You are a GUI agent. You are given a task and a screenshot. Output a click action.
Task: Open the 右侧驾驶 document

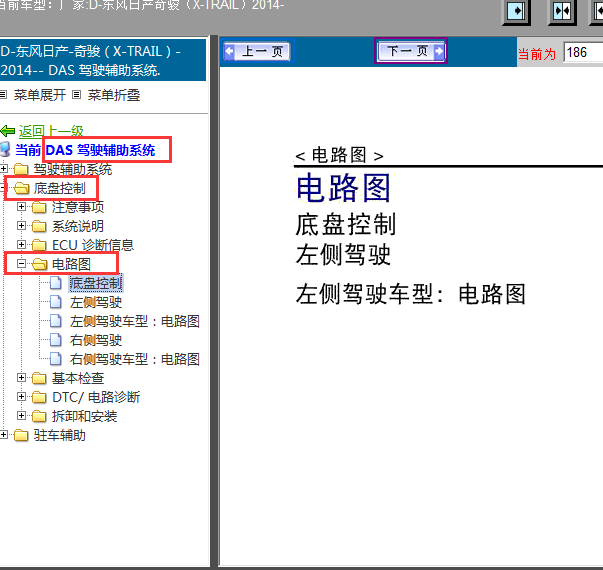tap(96, 340)
